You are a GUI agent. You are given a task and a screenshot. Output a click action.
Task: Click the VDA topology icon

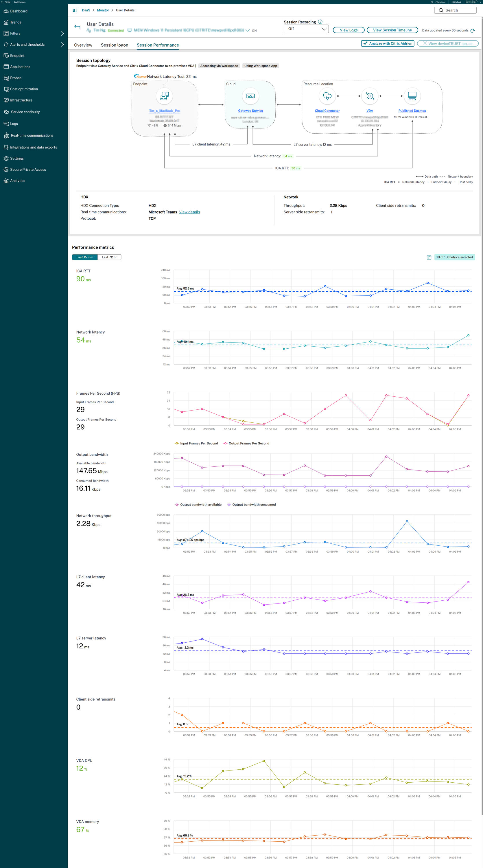click(x=370, y=96)
